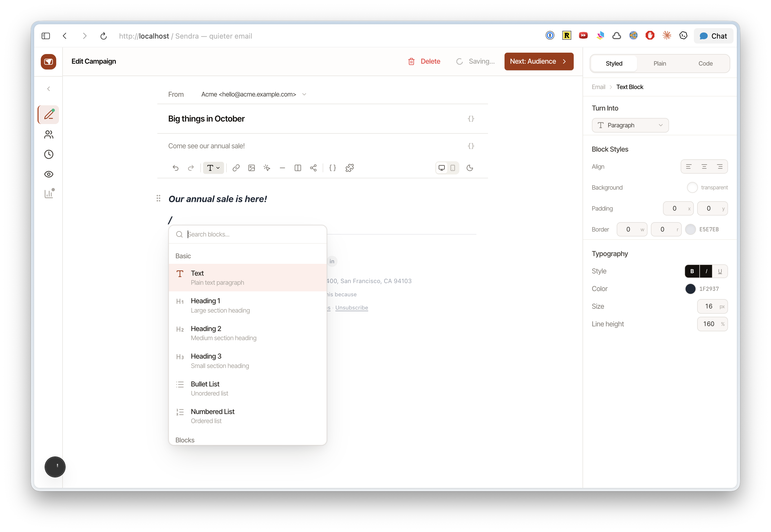This screenshot has height=532, width=771.
Task: Open the Turn Into Paragraph dropdown
Action: [630, 125]
